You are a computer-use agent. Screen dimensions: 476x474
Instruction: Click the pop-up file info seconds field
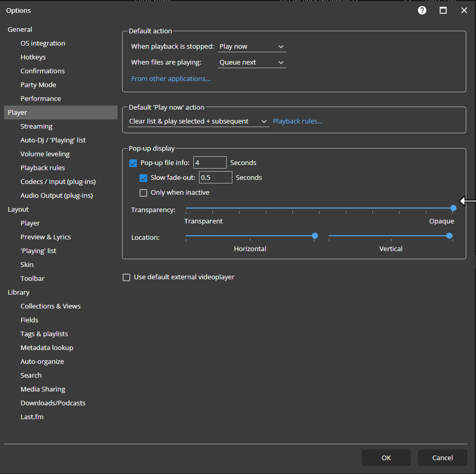click(210, 163)
